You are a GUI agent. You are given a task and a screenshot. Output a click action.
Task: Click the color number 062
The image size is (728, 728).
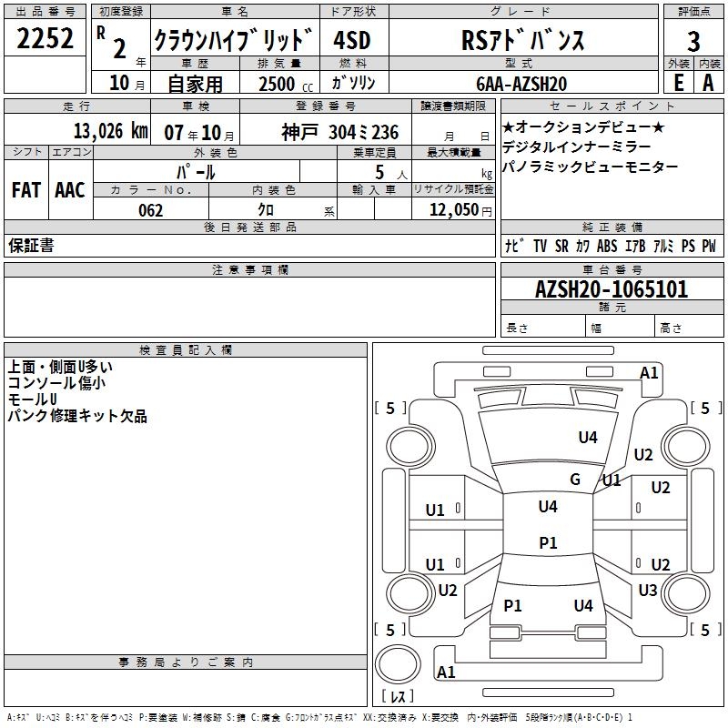151,210
